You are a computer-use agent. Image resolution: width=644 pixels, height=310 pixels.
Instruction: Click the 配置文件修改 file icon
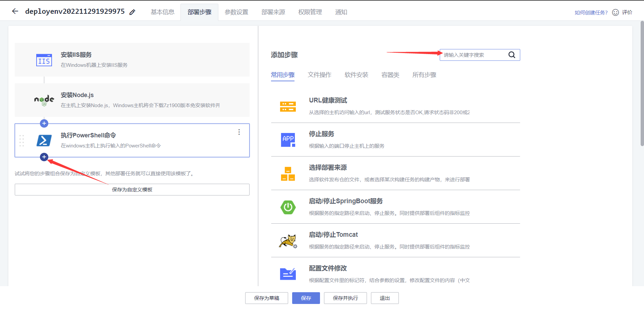tap(288, 274)
